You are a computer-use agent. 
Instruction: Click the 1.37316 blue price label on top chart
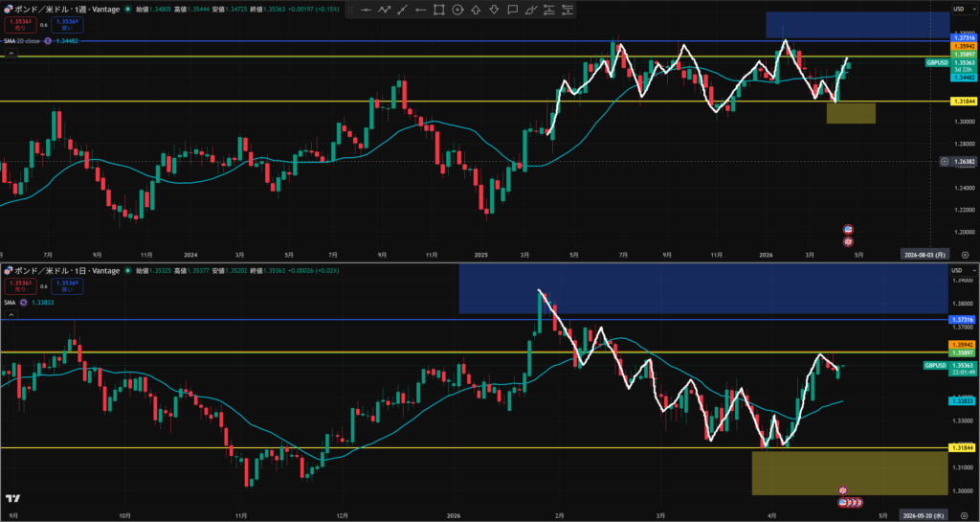pyautogui.click(x=962, y=35)
